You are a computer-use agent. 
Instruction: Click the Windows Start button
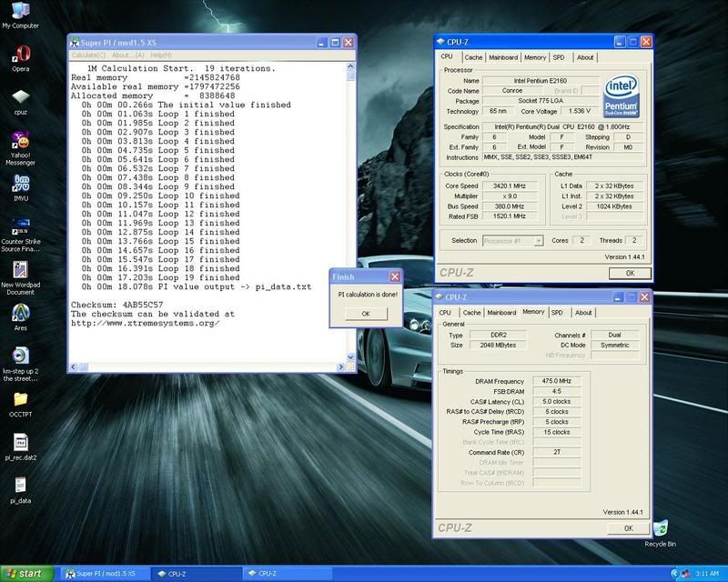point(27,574)
